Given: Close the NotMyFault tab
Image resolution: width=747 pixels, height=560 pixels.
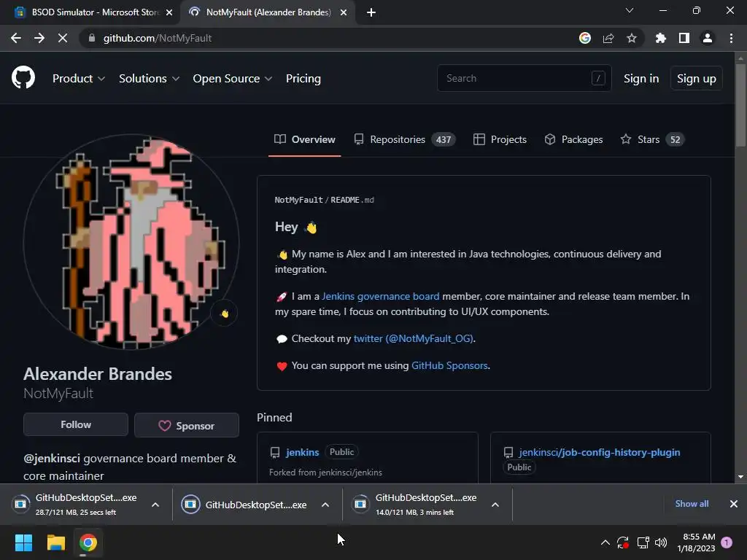Looking at the screenshot, I should tap(344, 12).
